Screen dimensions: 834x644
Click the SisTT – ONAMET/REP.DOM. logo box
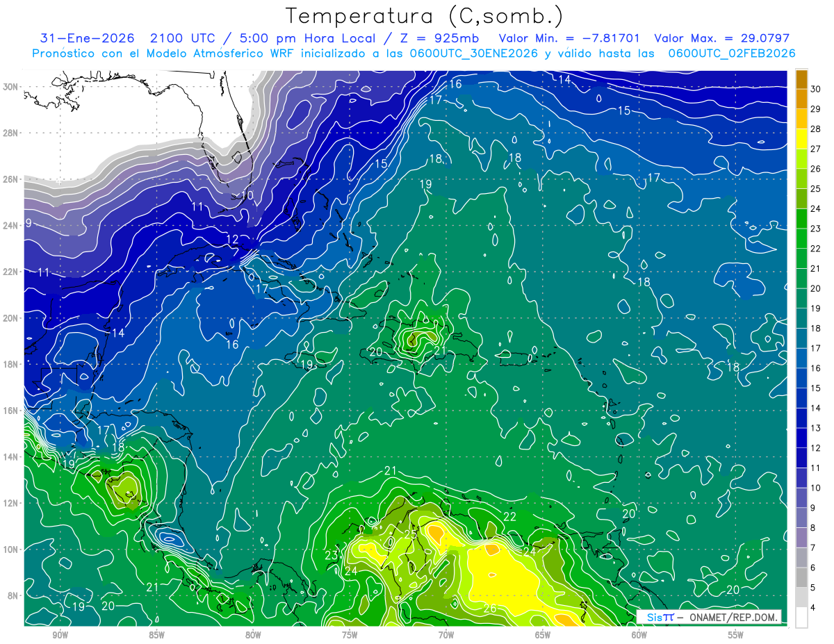pyautogui.click(x=709, y=617)
